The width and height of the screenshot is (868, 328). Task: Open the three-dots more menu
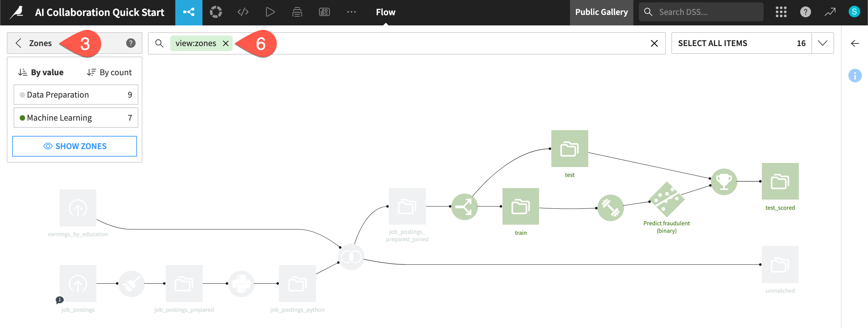coord(351,13)
